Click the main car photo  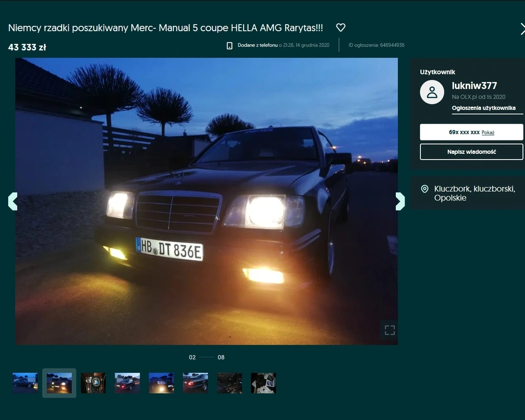(207, 202)
